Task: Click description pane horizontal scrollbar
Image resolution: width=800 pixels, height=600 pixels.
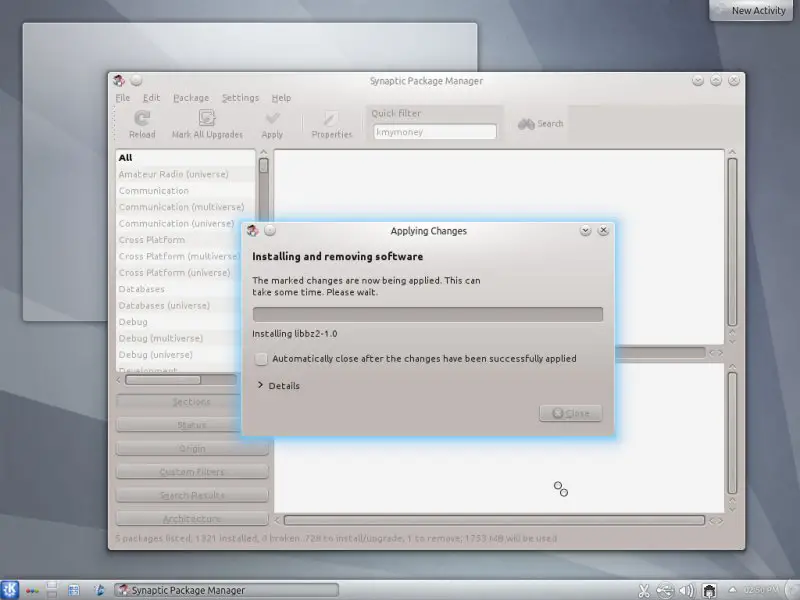Action: point(494,520)
